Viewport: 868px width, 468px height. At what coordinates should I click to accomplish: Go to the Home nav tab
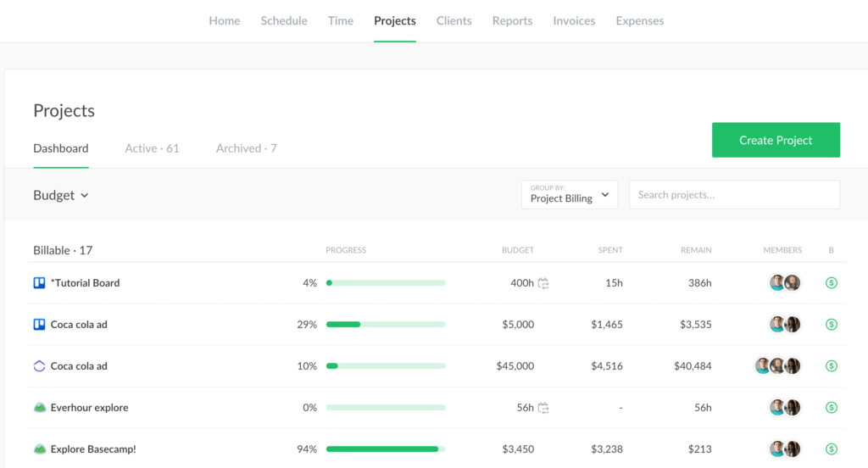pos(225,20)
